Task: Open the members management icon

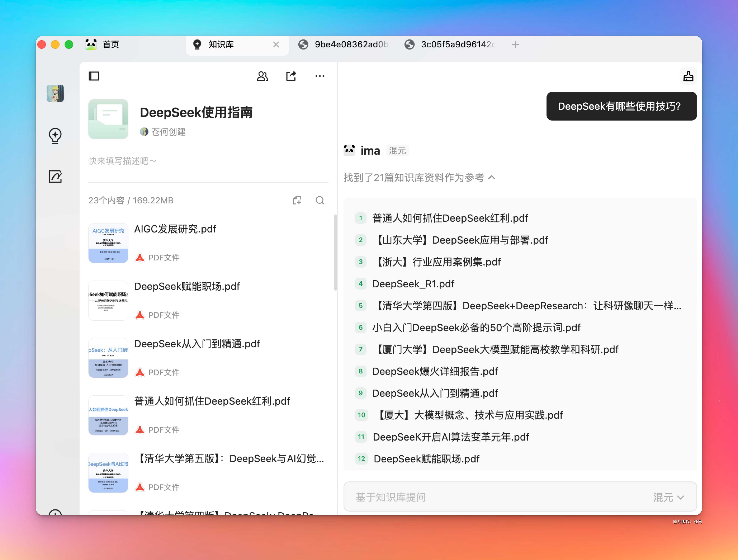Action: (262, 76)
